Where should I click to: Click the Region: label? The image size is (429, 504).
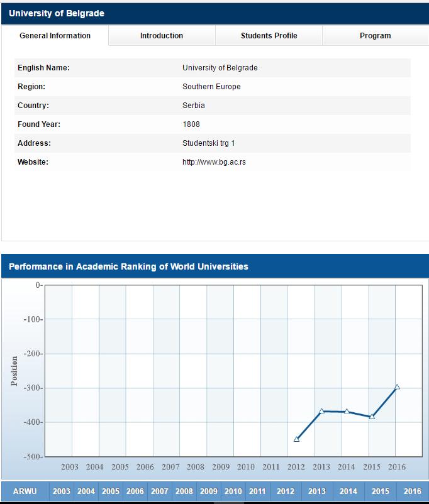pyautogui.click(x=31, y=87)
